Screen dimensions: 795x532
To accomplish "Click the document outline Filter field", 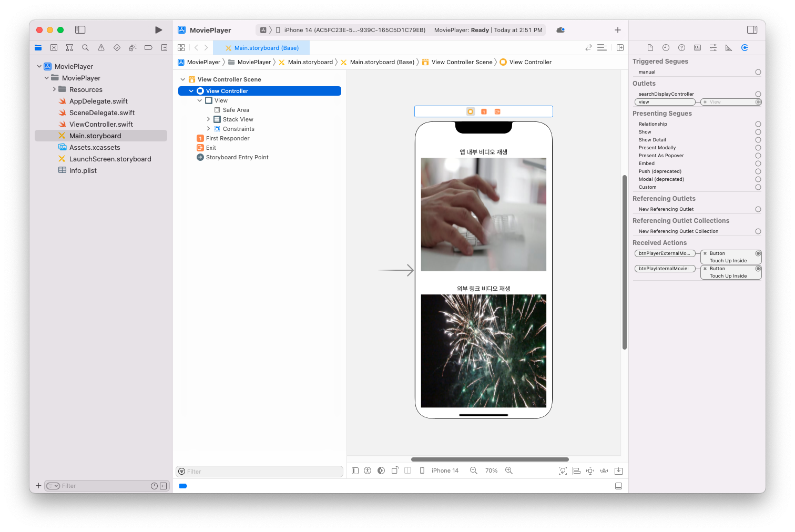I will point(260,472).
